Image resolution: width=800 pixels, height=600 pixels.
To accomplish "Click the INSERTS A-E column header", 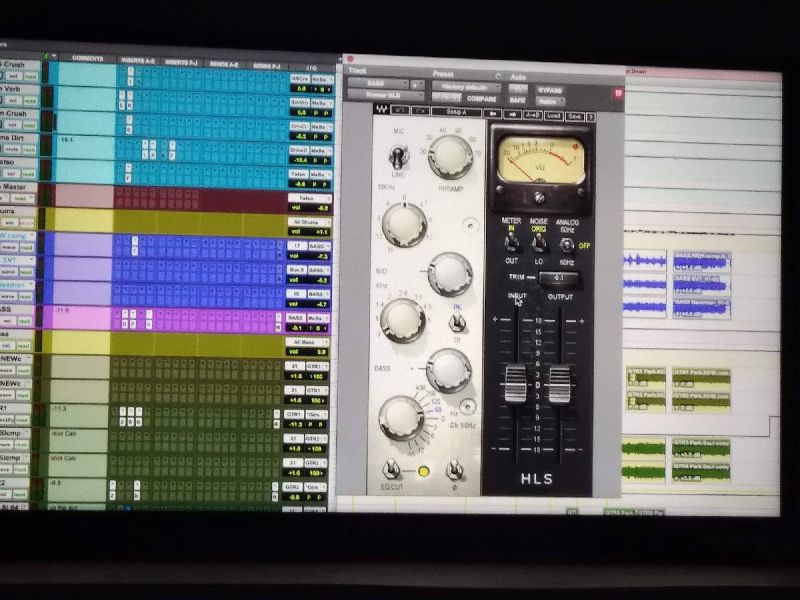I will coord(138,60).
